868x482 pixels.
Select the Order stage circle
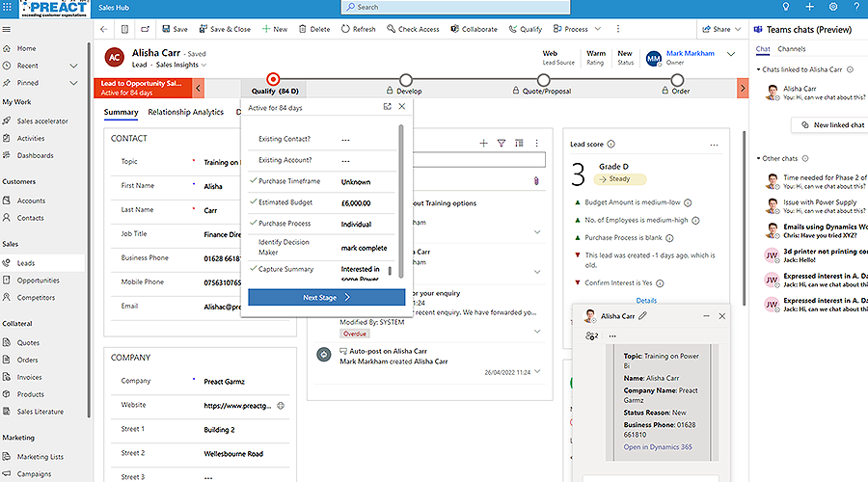coord(677,80)
